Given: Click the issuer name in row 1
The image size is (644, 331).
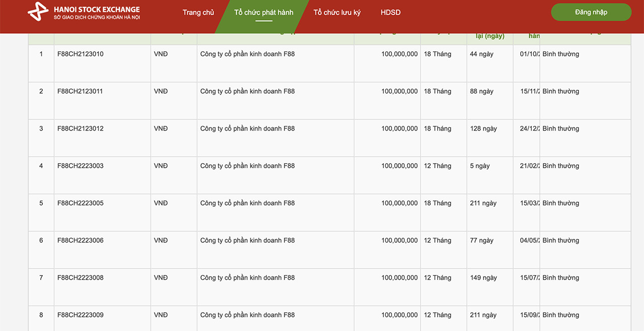Looking at the screenshot, I should pyautogui.click(x=248, y=54).
